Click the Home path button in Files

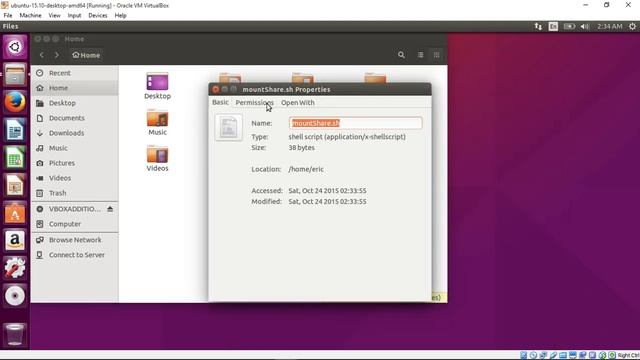pos(86,55)
